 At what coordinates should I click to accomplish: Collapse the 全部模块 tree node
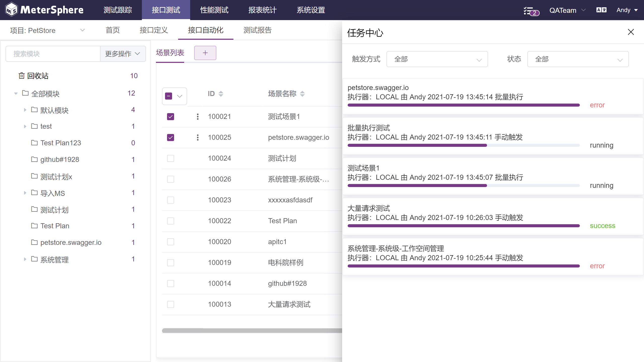coord(16,94)
